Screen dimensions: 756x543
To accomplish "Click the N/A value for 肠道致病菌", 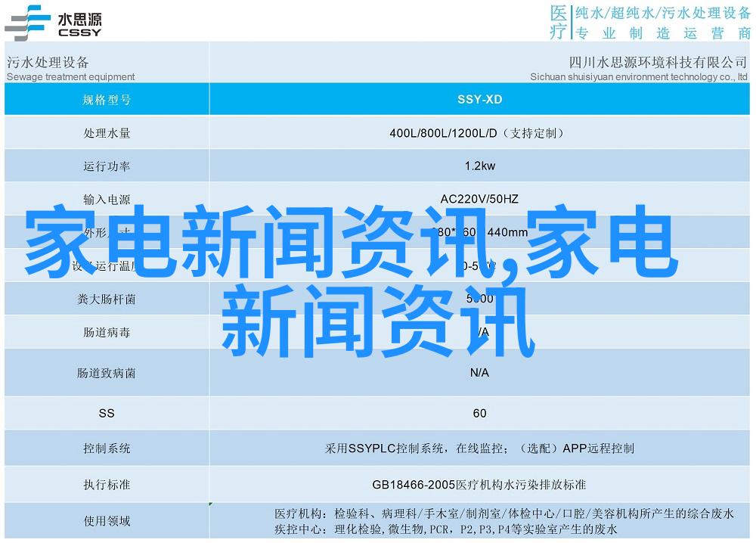I will pyautogui.click(x=480, y=372).
